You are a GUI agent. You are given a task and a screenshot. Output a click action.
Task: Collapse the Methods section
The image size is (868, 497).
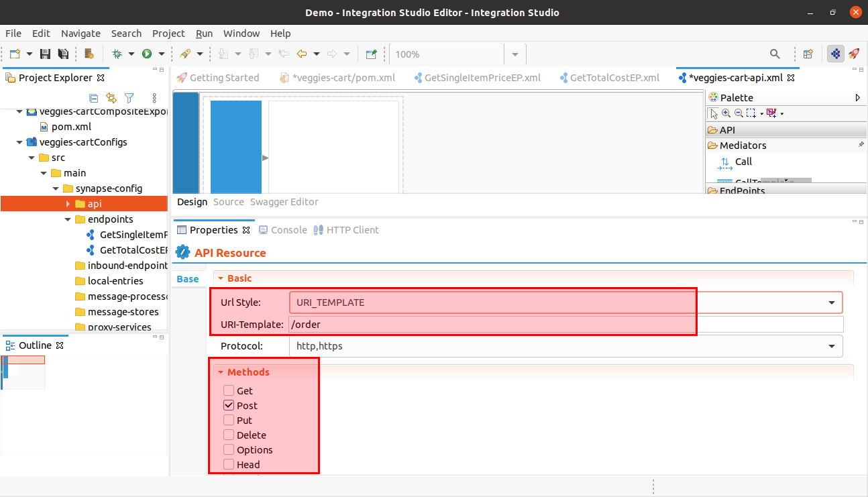click(x=220, y=372)
